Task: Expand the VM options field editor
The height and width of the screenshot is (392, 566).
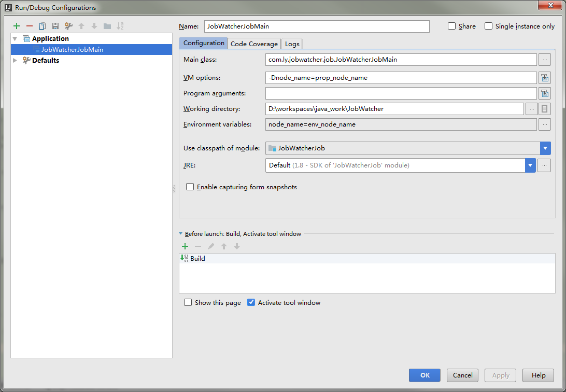Action: 545,78
